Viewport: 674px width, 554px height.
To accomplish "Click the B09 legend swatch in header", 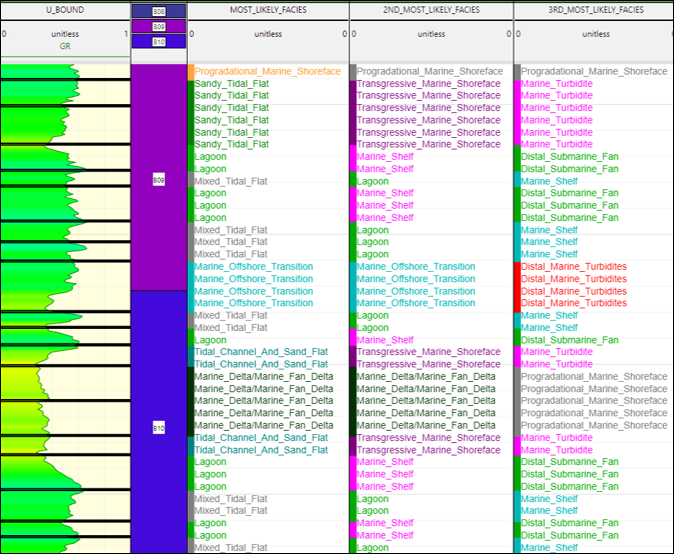I will (159, 27).
